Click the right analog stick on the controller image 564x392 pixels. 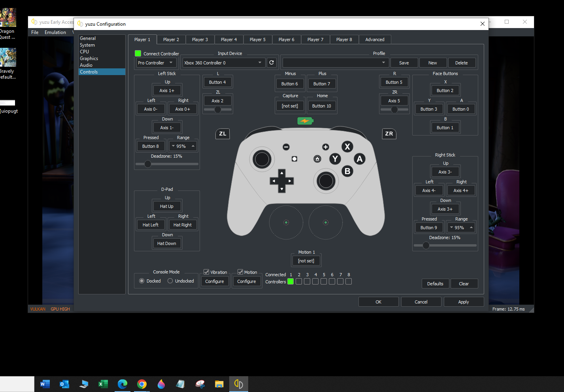326,181
